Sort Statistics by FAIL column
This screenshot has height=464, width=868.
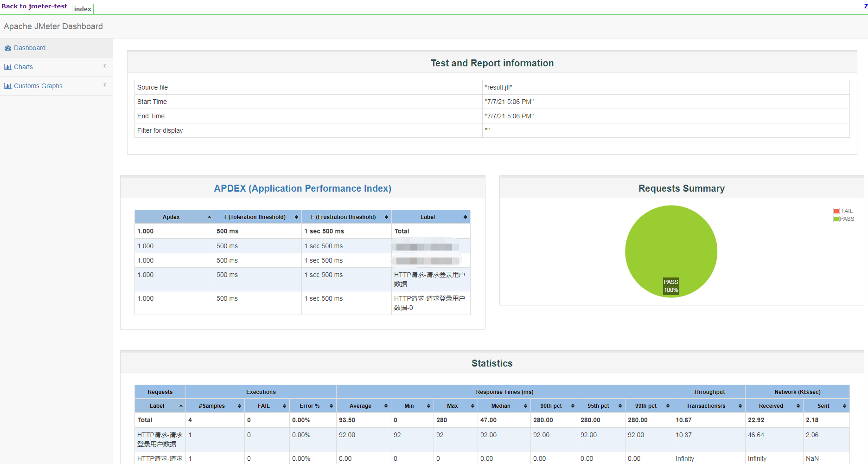coord(267,406)
